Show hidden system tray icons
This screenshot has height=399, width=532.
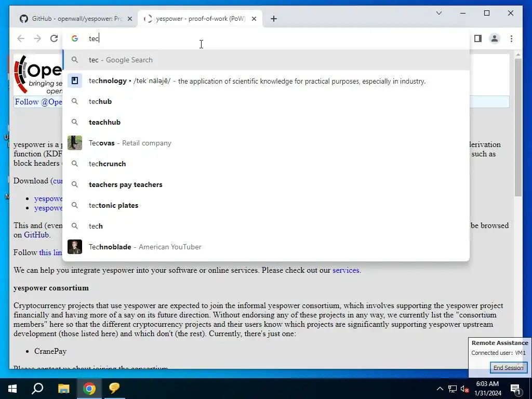440,389
